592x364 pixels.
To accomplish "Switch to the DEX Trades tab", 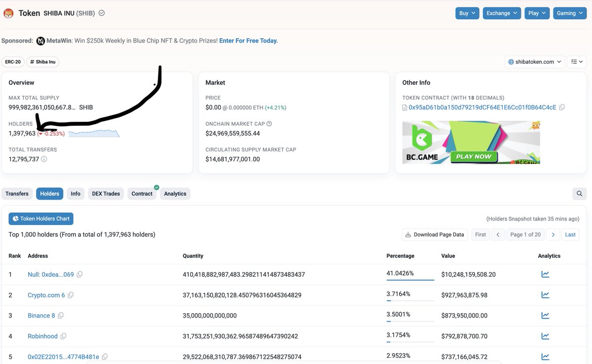I will 106,194.
